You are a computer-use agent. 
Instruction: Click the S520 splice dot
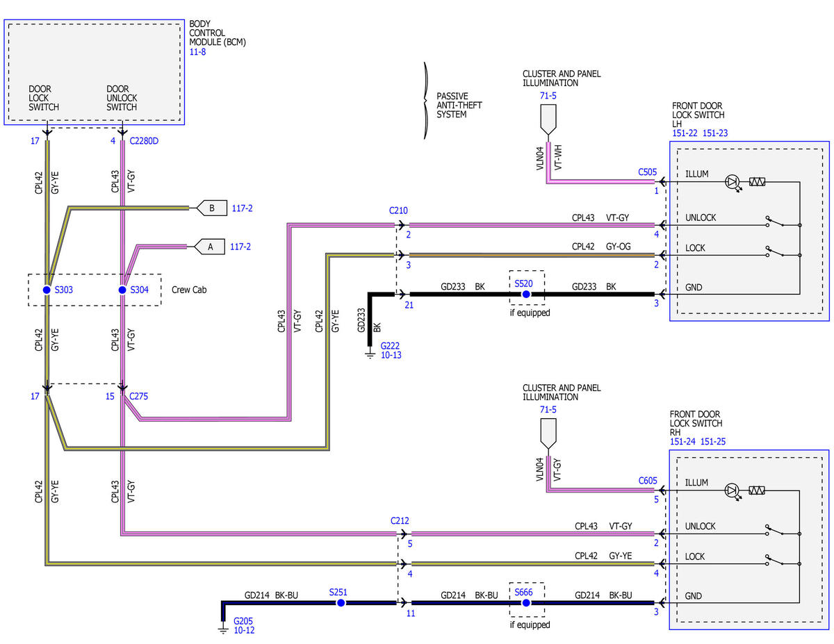tap(526, 295)
